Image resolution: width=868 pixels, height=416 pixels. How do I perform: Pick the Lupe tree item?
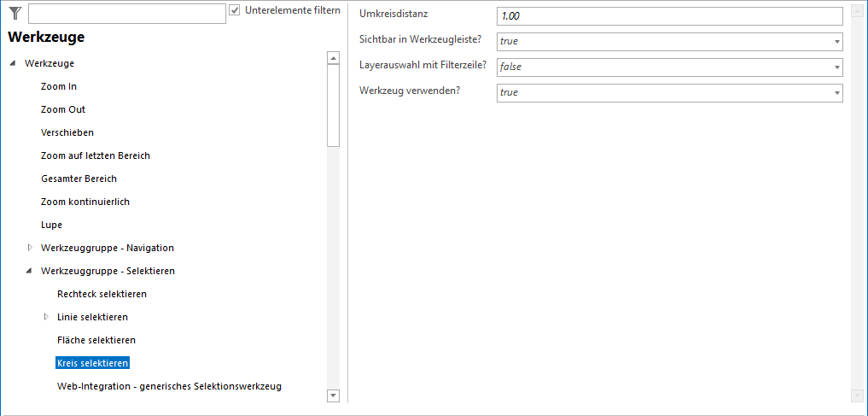point(51,225)
